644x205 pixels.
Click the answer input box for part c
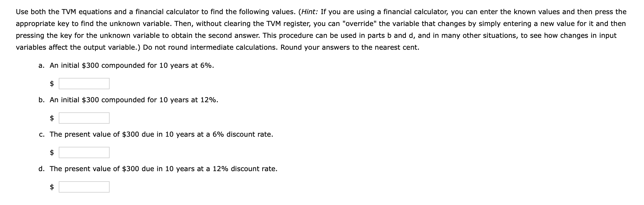pos(84,153)
